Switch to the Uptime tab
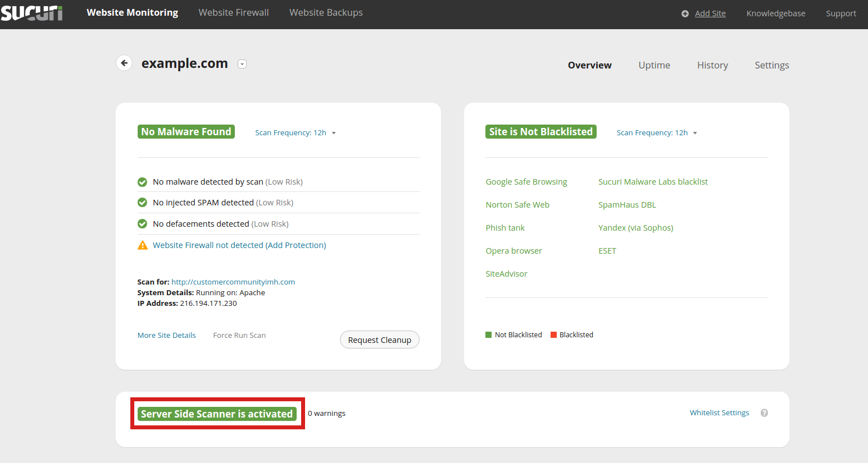The height and width of the screenshot is (463, 868). (654, 65)
